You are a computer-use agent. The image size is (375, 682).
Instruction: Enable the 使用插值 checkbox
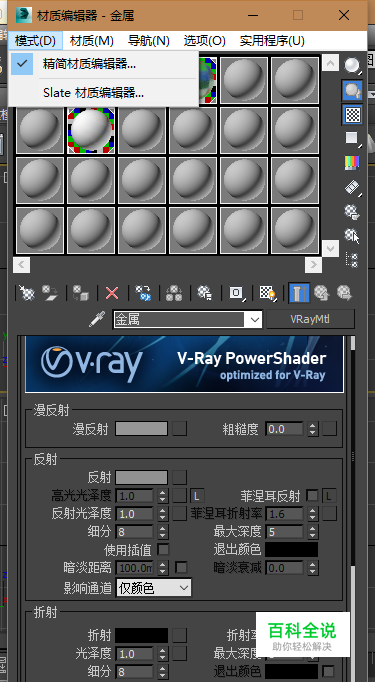coord(163,549)
